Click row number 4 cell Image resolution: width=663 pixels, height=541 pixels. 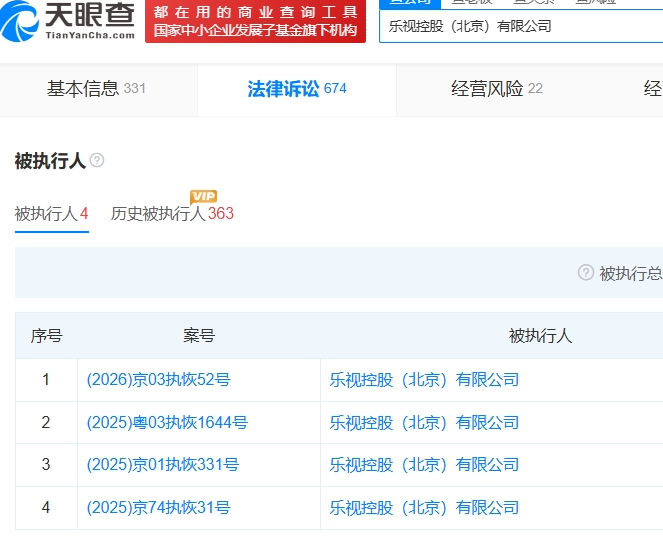46,508
